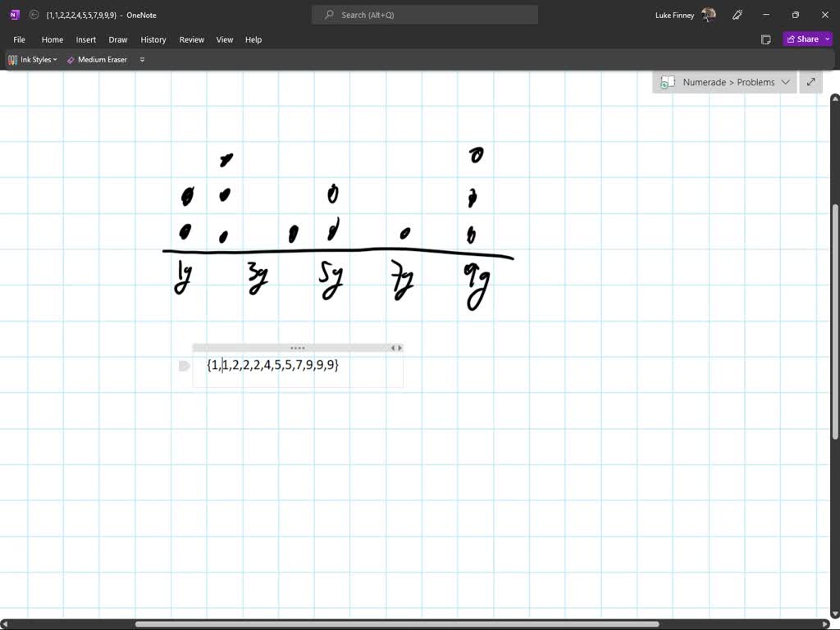The width and height of the screenshot is (840, 630).
Task: Click Luke Finney account profile picture
Action: [x=708, y=15]
